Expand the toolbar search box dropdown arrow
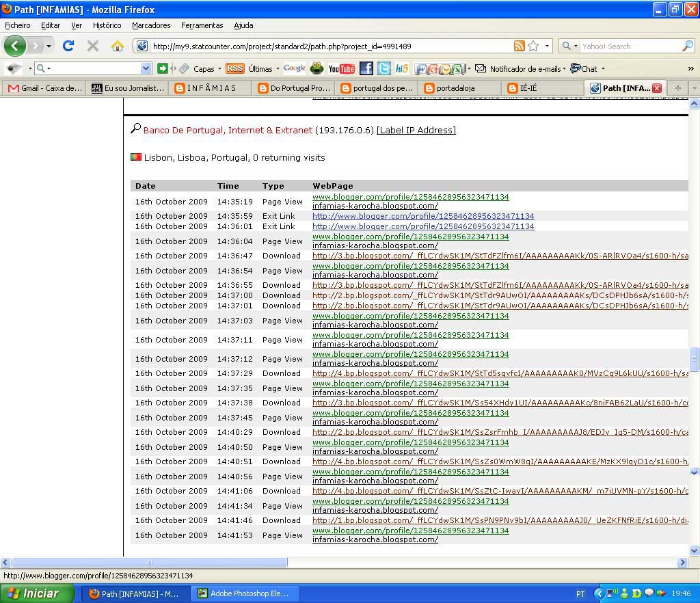 click(x=146, y=68)
